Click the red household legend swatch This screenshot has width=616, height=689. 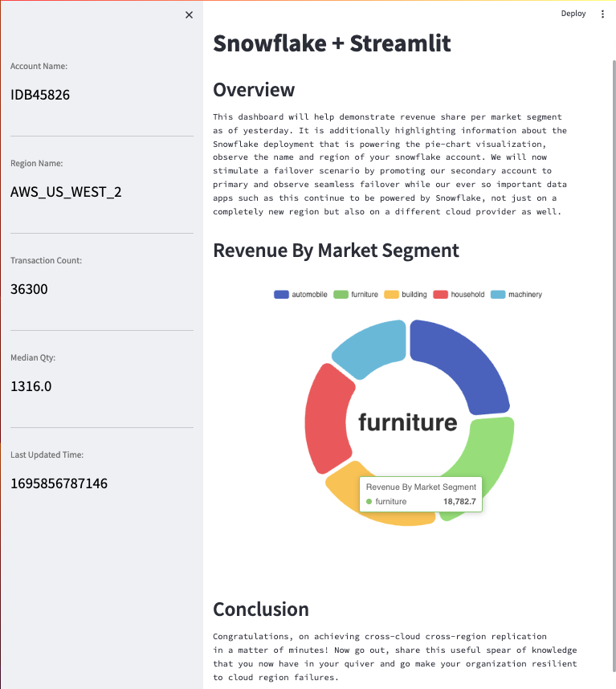[x=441, y=295]
